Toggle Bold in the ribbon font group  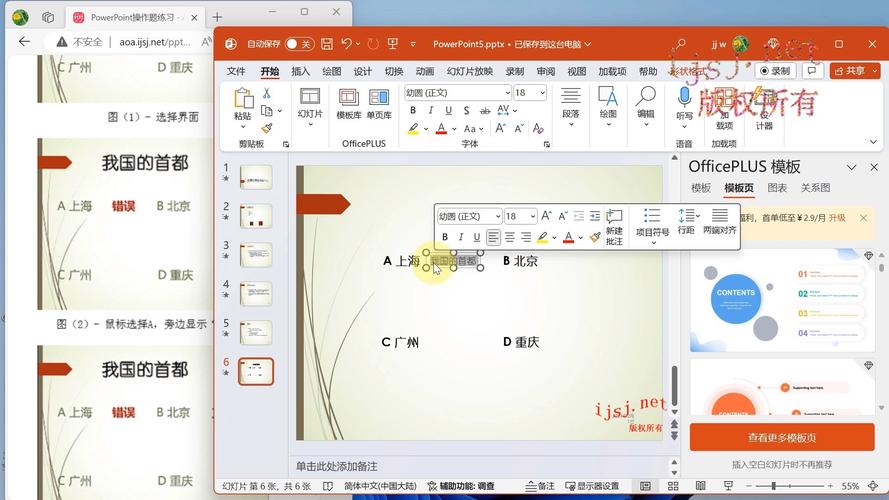[413, 111]
